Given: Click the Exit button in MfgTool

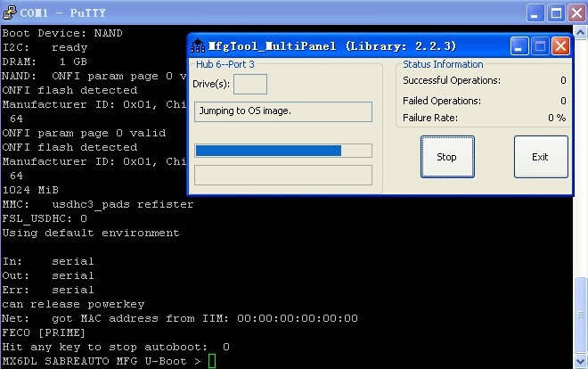Looking at the screenshot, I should coord(541,157).
